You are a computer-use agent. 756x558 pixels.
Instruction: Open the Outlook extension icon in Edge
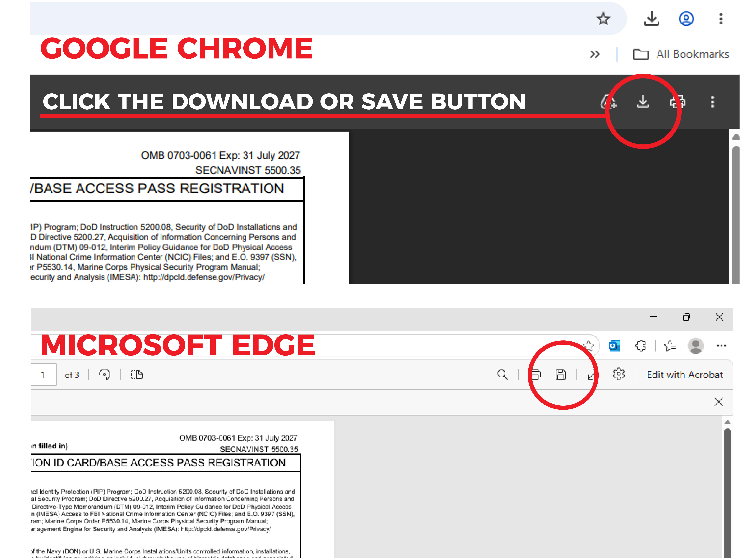614,346
